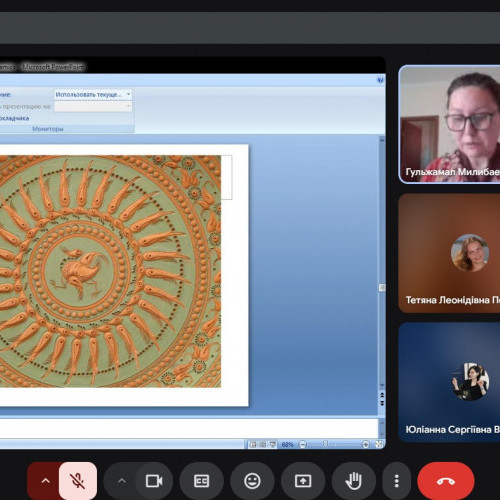Raise your hand in the meeting
Image resolution: width=500 pixels, height=500 pixels.
point(353,481)
